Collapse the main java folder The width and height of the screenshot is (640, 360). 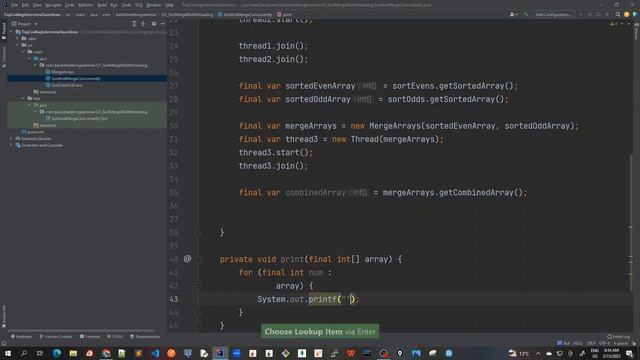29,58
